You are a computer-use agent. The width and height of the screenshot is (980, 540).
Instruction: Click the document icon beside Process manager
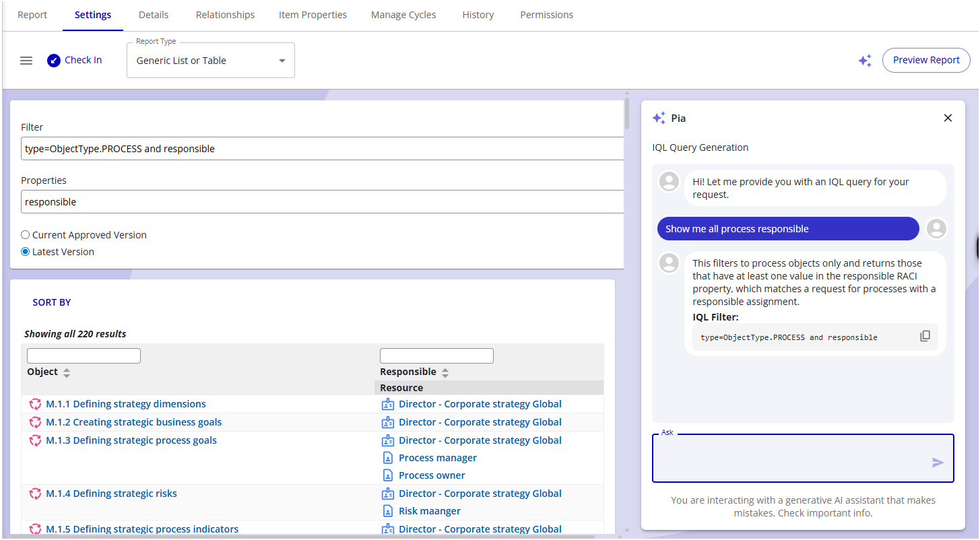click(387, 458)
